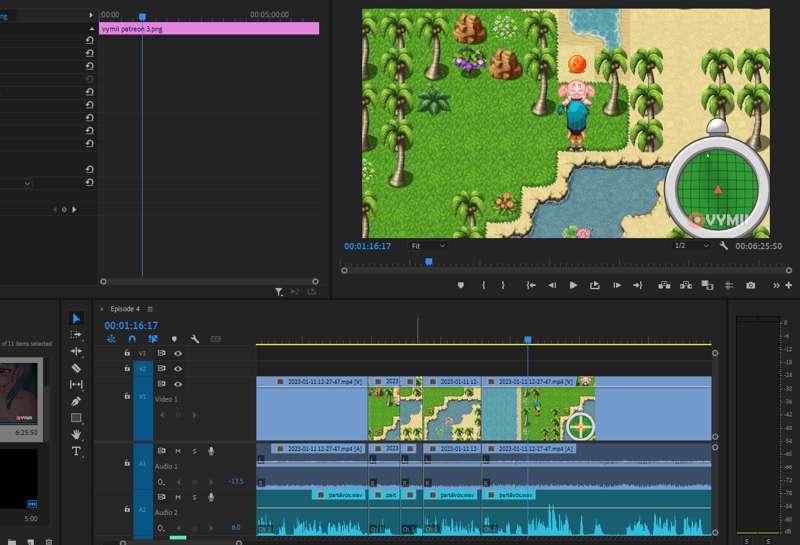Open the Fit zoom level dropdown

[x=428, y=246]
